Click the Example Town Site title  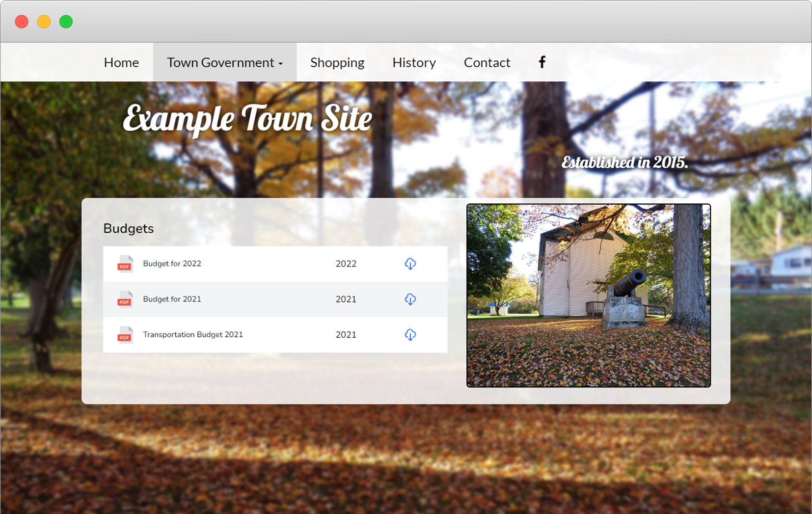click(x=247, y=119)
